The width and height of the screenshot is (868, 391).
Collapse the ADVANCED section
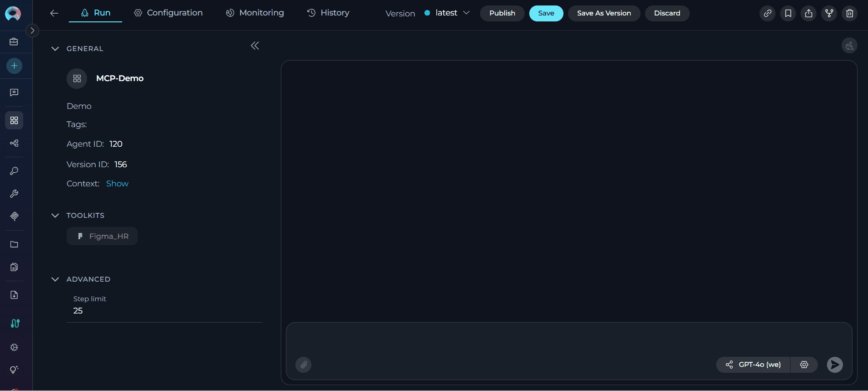tap(55, 279)
